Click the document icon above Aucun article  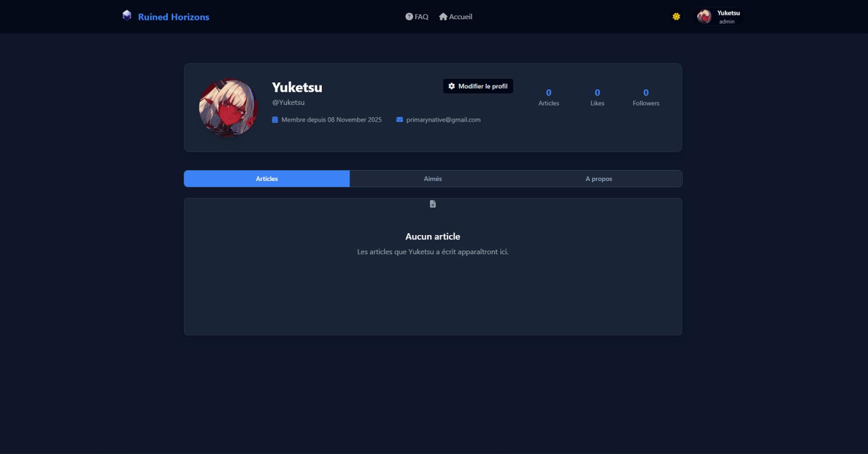pos(432,204)
